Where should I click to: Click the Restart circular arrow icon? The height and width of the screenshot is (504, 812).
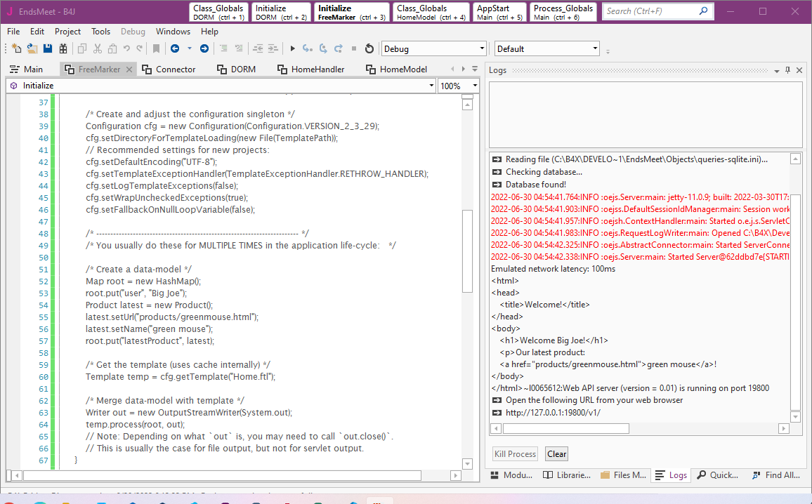tap(369, 48)
